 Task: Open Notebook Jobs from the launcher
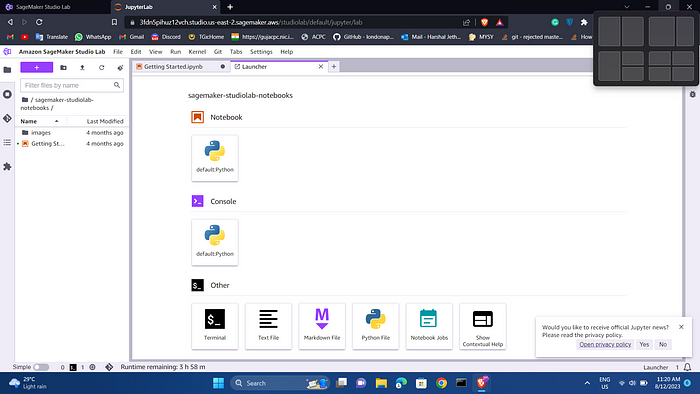tap(429, 326)
